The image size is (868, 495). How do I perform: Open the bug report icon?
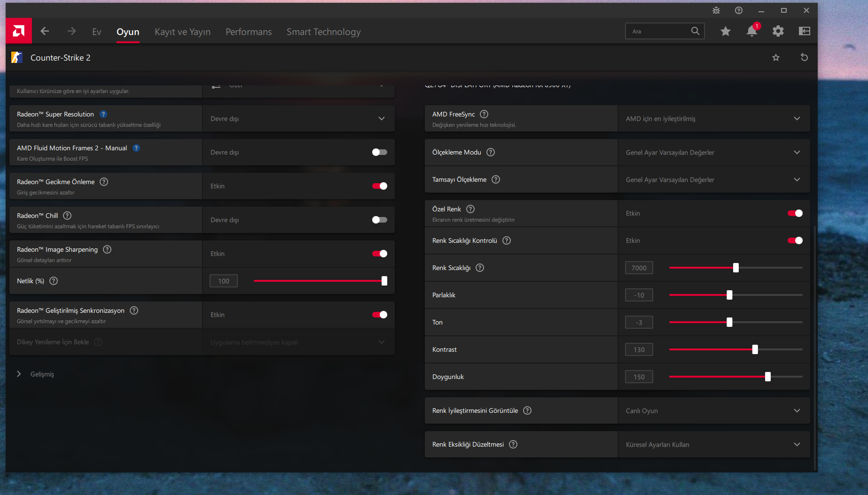click(x=716, y=10)
